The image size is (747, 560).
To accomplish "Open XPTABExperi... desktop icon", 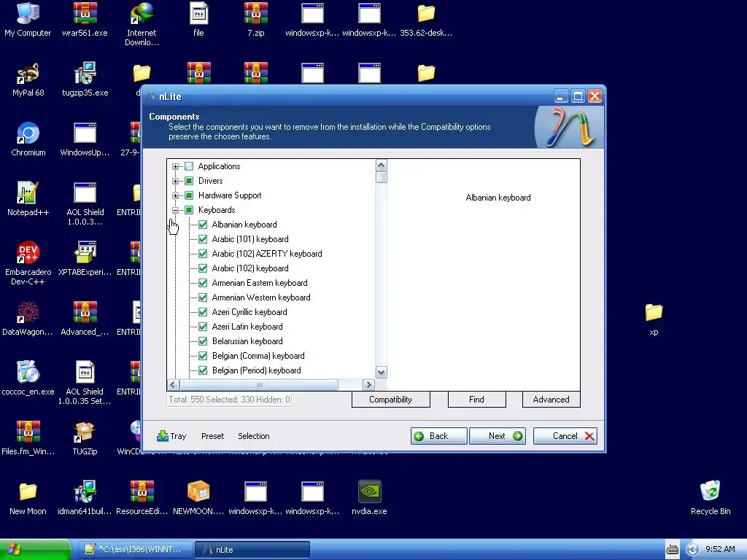I will tap(85, 259).
